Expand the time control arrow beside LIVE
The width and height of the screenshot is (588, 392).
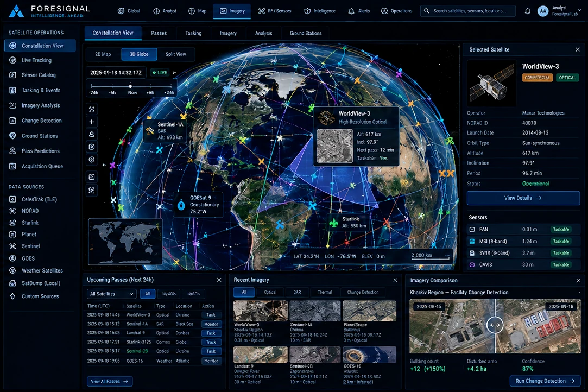(174, 72)
